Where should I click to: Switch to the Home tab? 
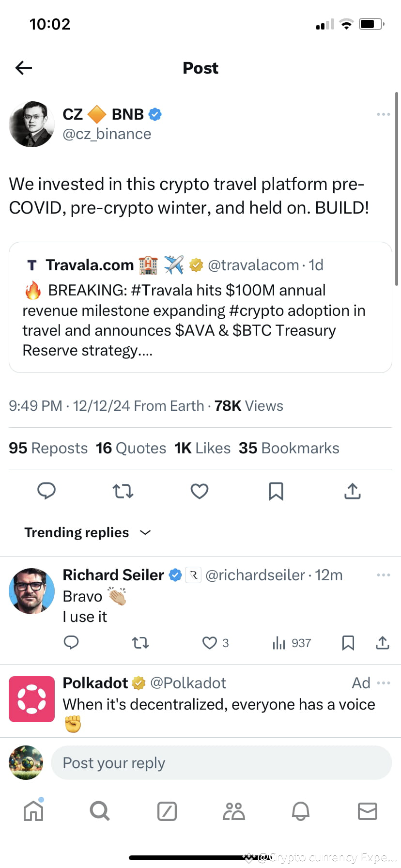(33, 811)
